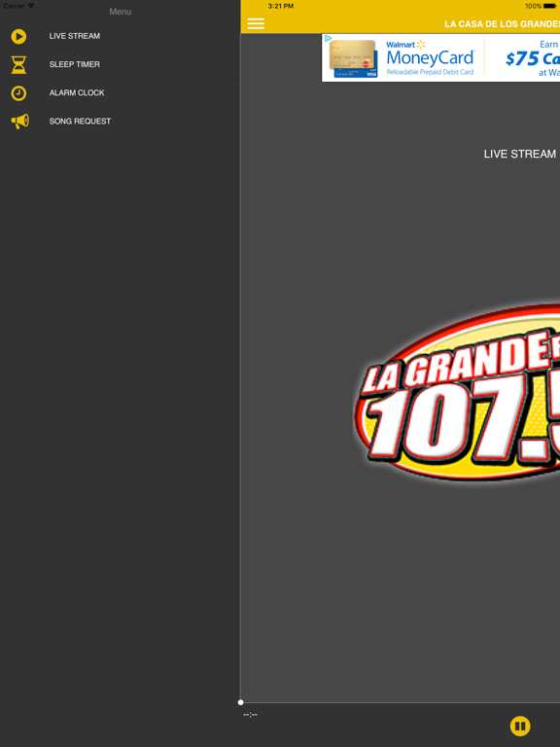
Task: Select ALARM CLOCK menu entry
Action: pyautogui.click(x=120, y=93)
